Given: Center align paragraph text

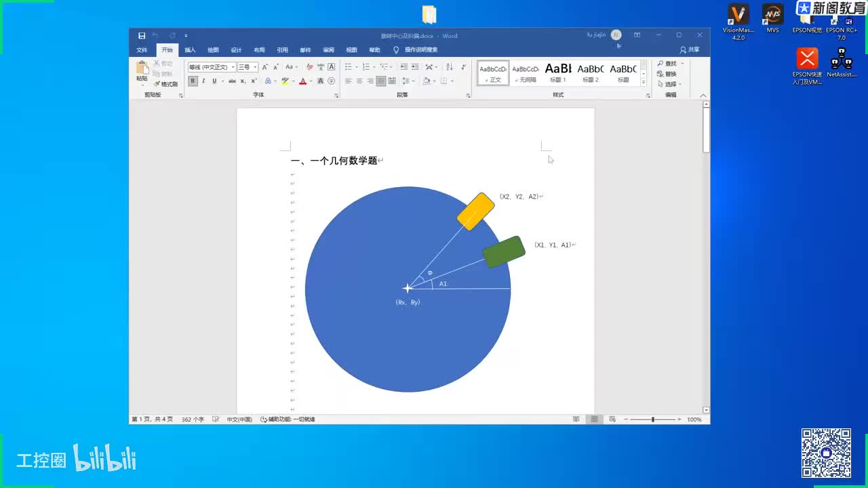Looking at the screenshot, I should coord(359,81).
